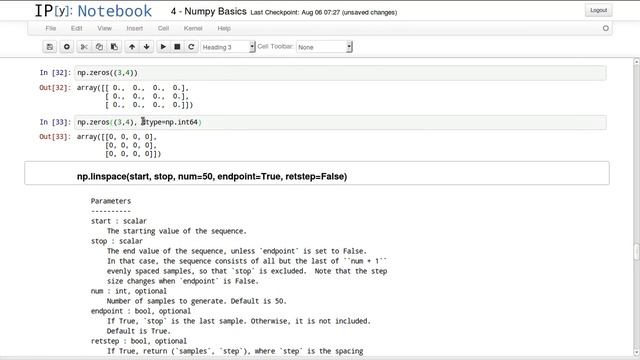Open the cell type Heading 3 dropdown
640x360 pixels.
click(x=228, y=47)
